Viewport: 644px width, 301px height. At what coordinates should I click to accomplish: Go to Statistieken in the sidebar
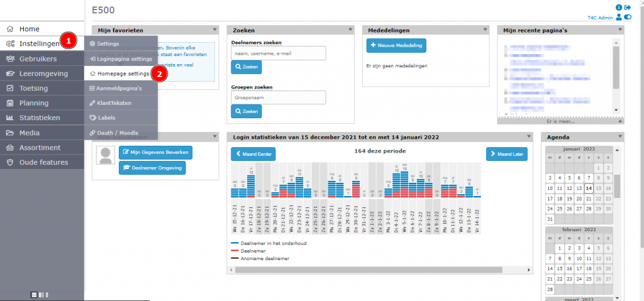(x=39, y=118)
